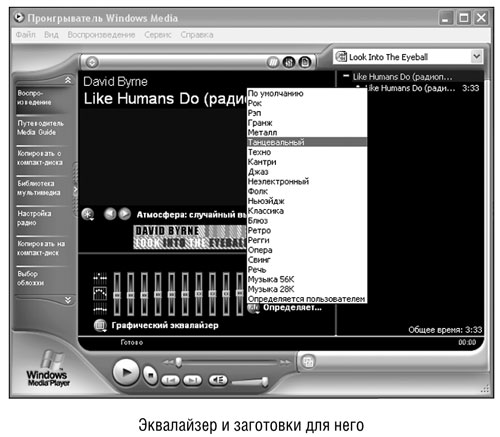The image size is (500, 437).
Task: Click the Графический эквалайзер label
Action: [x=165, y=325]
